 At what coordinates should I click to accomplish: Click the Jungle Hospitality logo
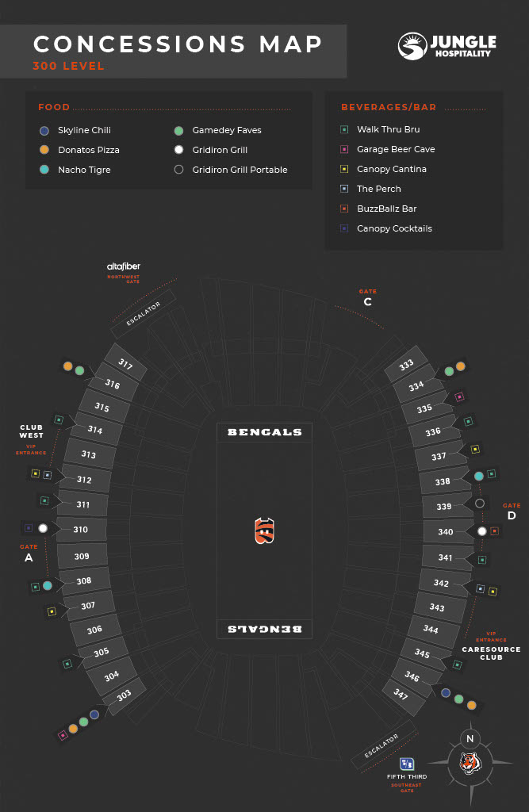(447, 46)
